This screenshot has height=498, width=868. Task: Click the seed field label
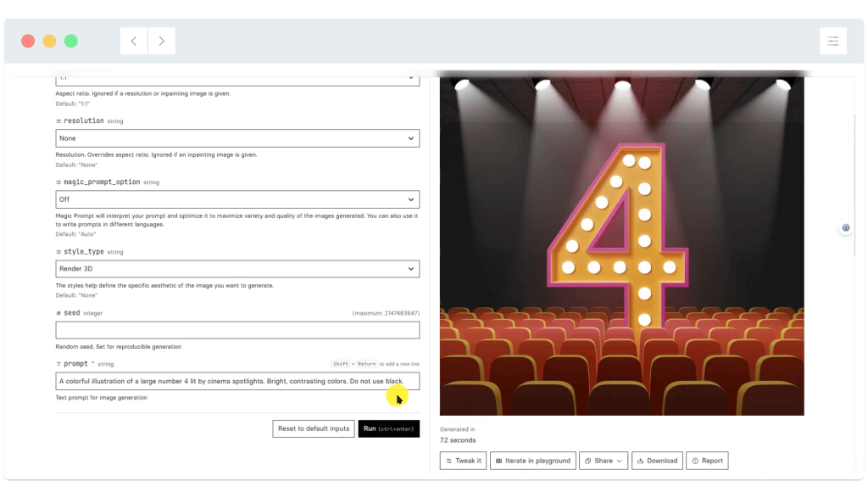pos(72,313)
